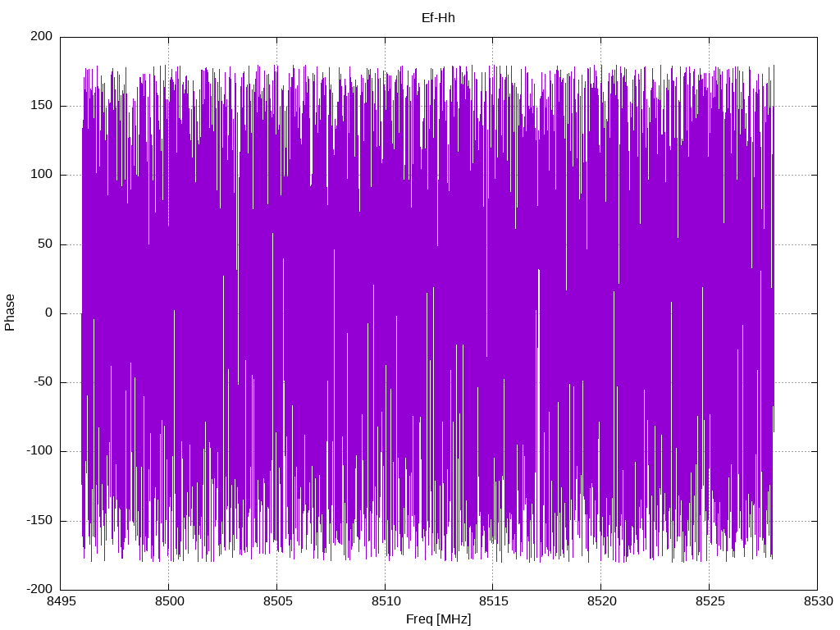Image resolution: width=840 pixels, height=630 pixels.
Task: Click the x-axis tick label 8500
Action: [169, 601]
